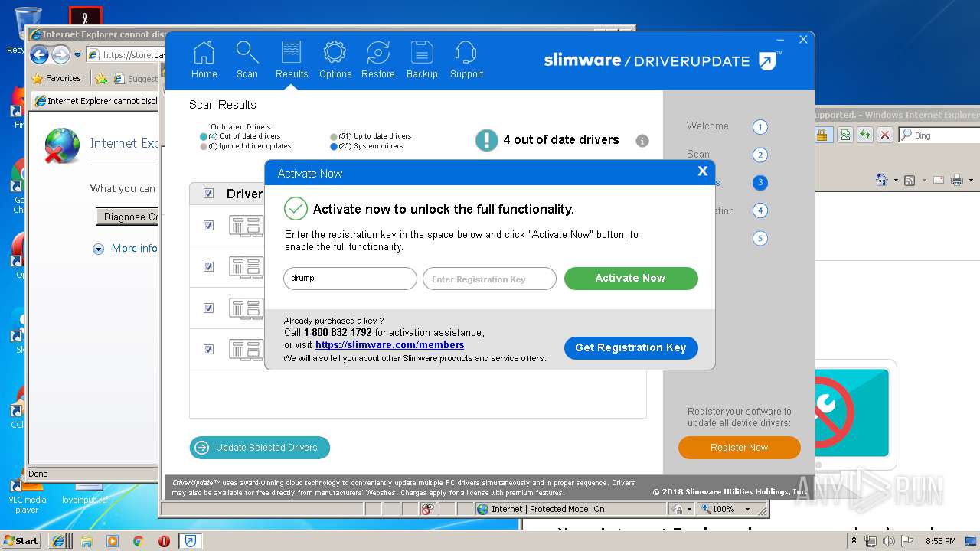Click Add to Favorites bar star icon
The width and height of the screenshot is (980, 551).
tap(100, 78)
